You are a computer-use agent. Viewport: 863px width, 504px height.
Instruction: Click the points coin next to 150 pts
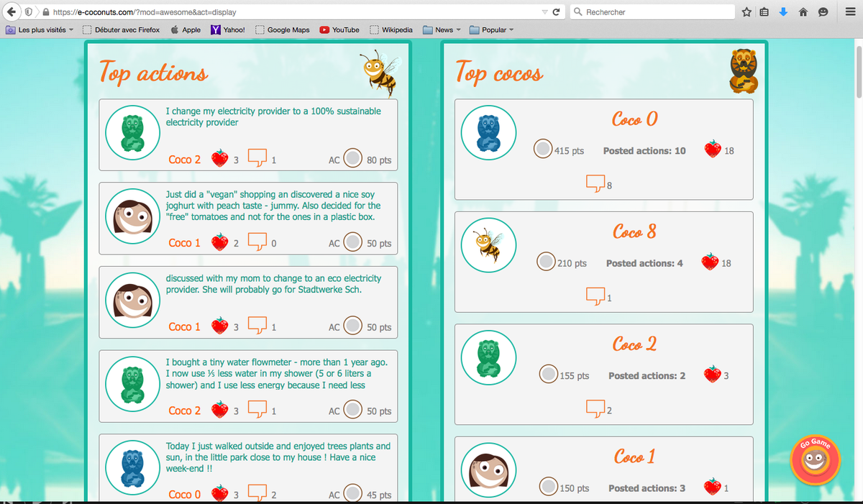click(x=549, y=487)
